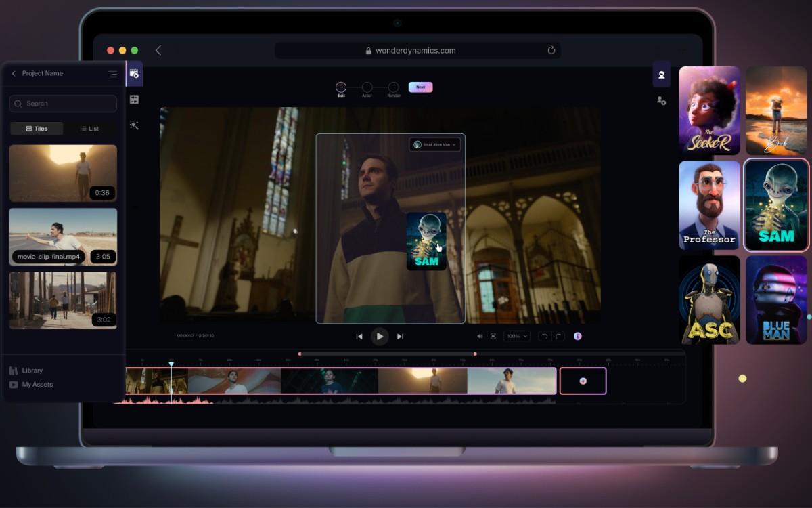Open the 100% zoom dropdown
The image size is (812, 508).
coord(516,336)
